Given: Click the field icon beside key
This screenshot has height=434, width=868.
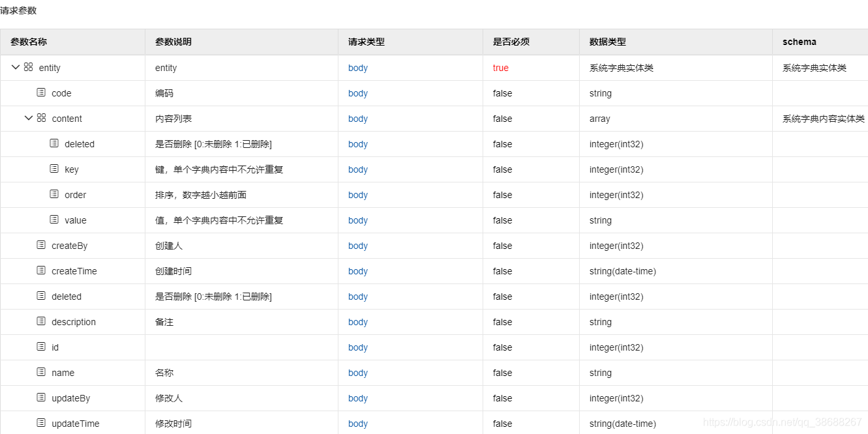Looking at the screenshot, I should 54,169.
